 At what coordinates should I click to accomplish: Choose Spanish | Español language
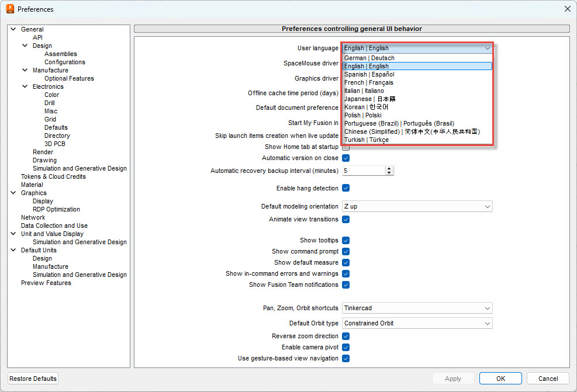417,74
